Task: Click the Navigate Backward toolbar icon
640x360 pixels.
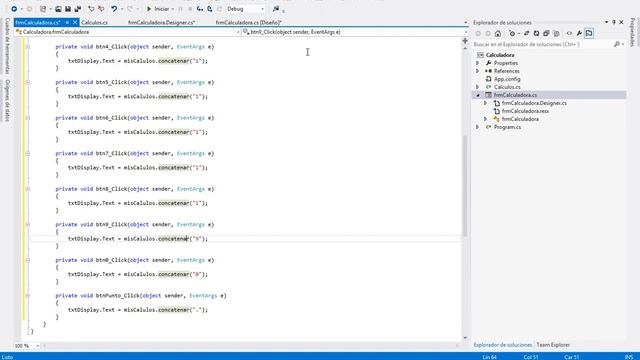Action: (x=14, y=9)
